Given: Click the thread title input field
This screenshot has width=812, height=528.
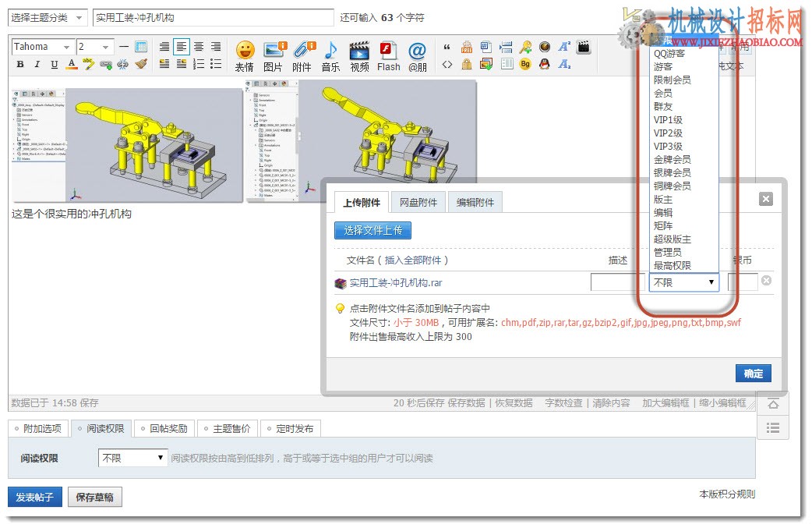Looking at the screenshot, I should coord(213,18).
